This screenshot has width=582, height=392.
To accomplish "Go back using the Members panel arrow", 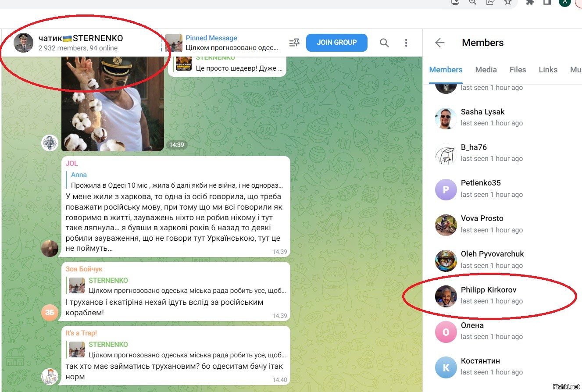I will point(439,43).
